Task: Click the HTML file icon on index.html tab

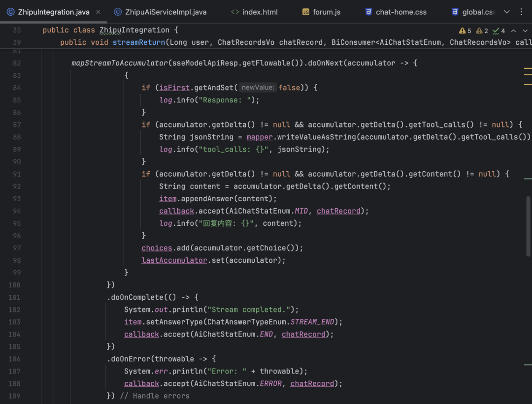Action: [x=235, y=12]
